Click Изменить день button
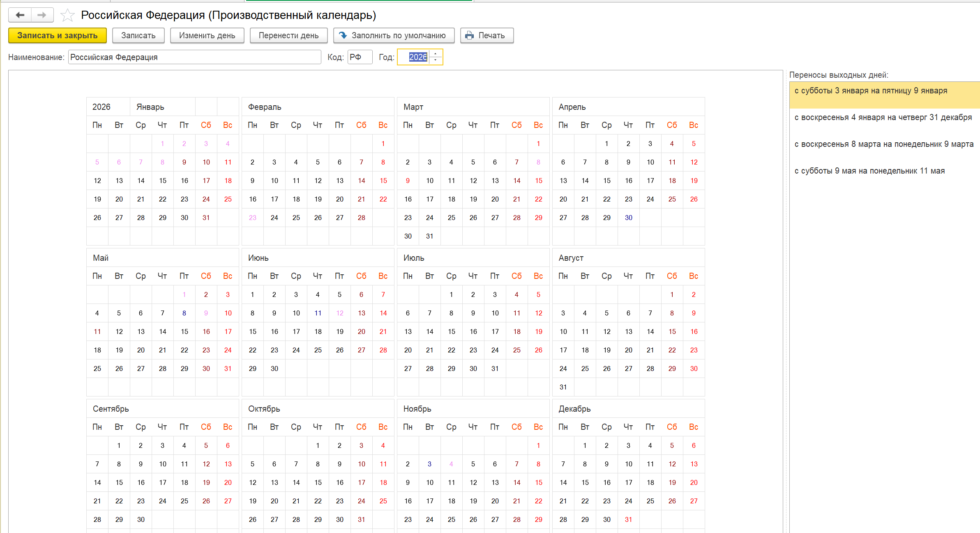Image resolution: width=980 pixels, height=533 pixels. [207, 35]
